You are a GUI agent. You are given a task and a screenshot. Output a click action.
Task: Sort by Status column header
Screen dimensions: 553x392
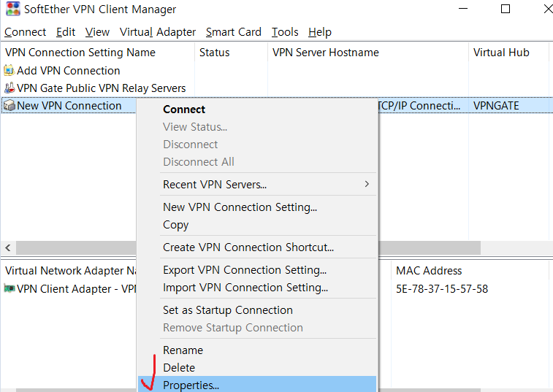click(231, 53)
